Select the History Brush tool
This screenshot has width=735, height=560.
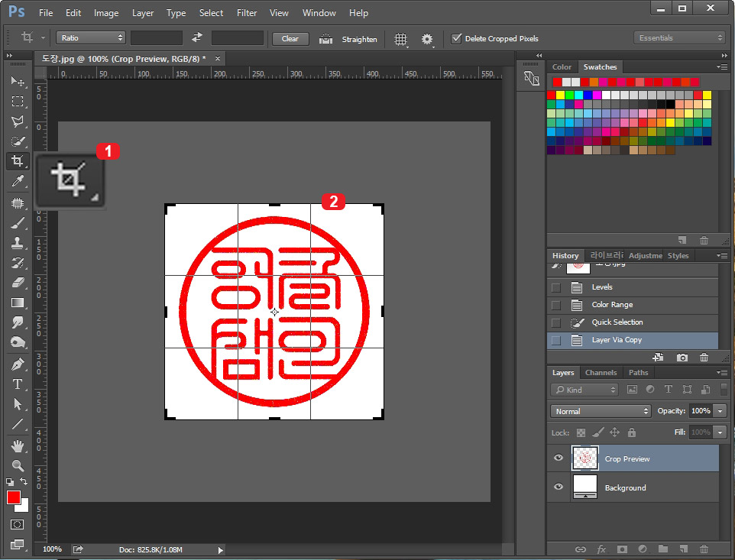pyautogui.click(x=18, y=263)
